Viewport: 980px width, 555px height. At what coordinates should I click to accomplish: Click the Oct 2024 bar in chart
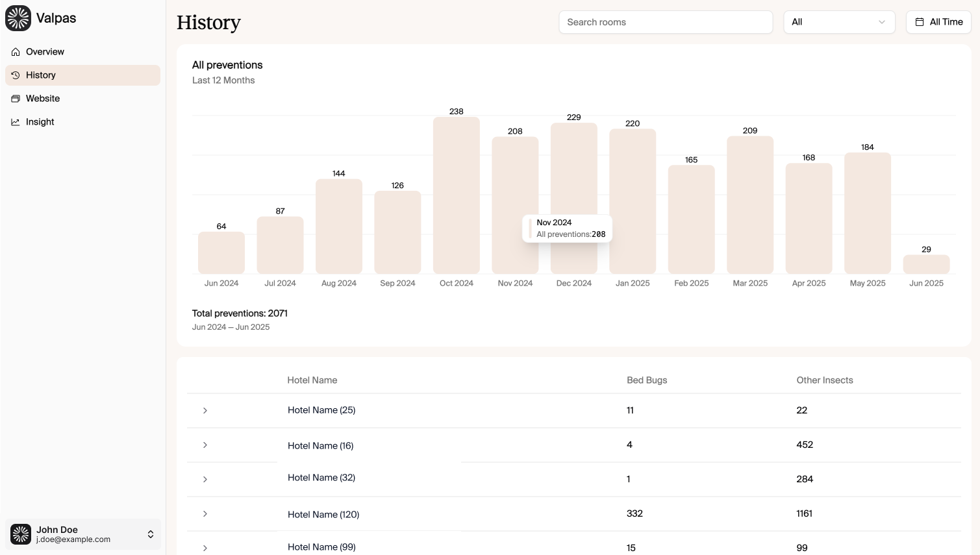click(x=457, y=195)
